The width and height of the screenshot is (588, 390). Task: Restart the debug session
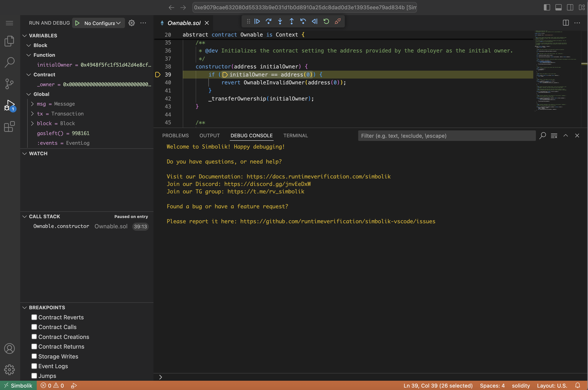[326, 22]
